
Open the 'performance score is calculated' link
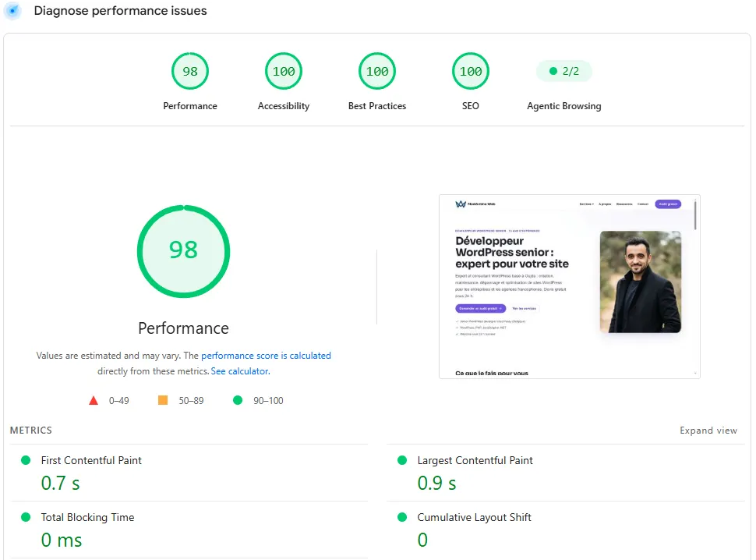point(266,356)
